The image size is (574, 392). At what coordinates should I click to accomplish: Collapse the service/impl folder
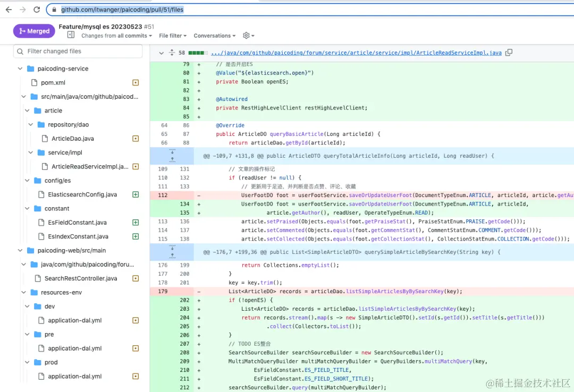(31, 152)
